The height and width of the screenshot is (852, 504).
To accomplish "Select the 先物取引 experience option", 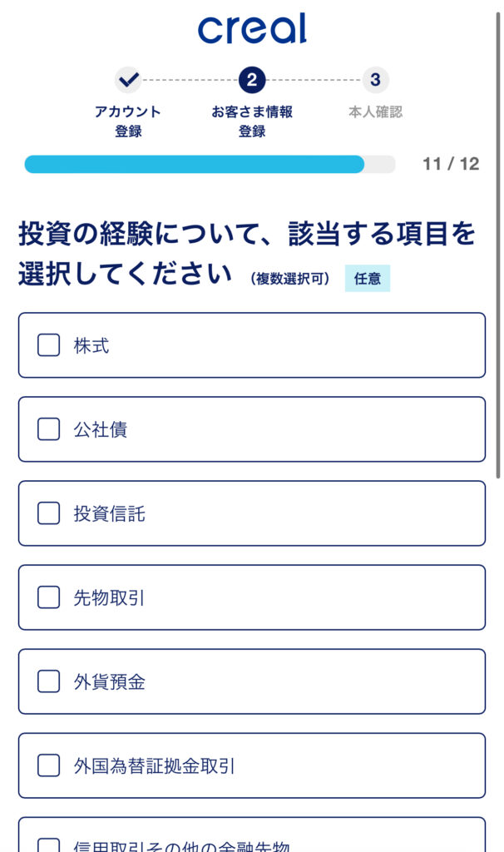I will [48, 597].
